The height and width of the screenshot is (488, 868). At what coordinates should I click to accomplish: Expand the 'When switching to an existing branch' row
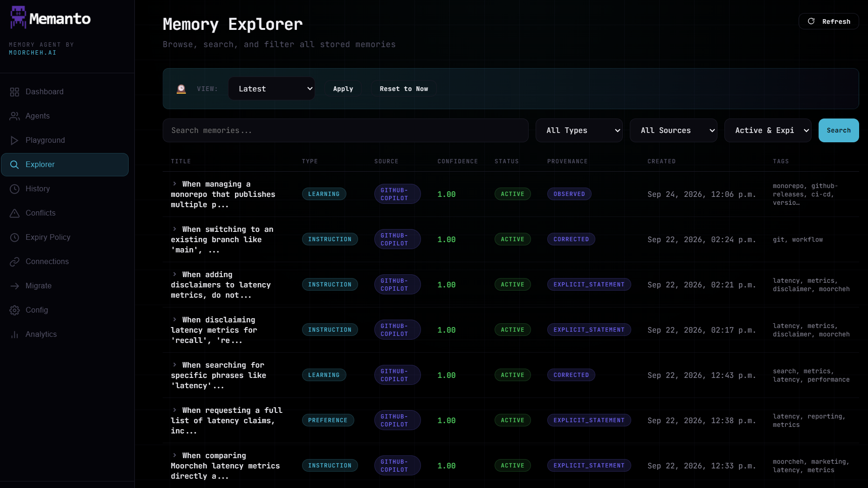click(175, 229)
